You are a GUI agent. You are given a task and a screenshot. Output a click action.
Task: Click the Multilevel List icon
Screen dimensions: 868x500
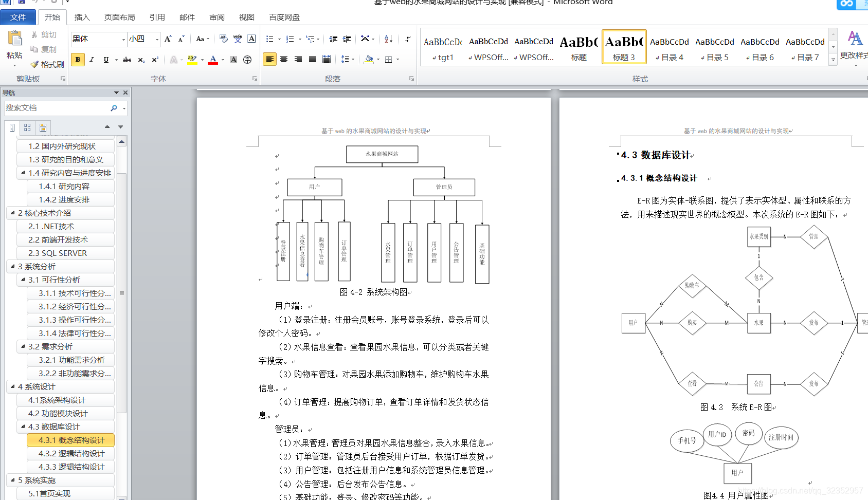pos(310,39)
